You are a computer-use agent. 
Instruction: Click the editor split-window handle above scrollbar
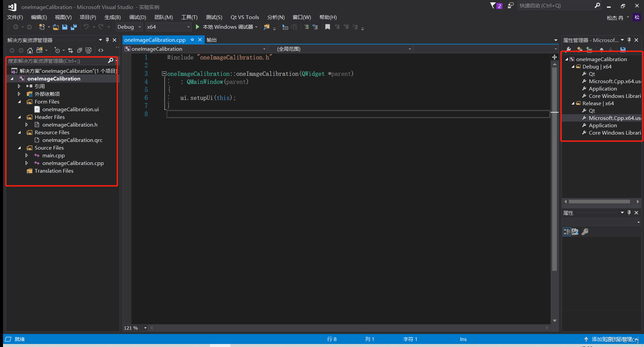555,57
